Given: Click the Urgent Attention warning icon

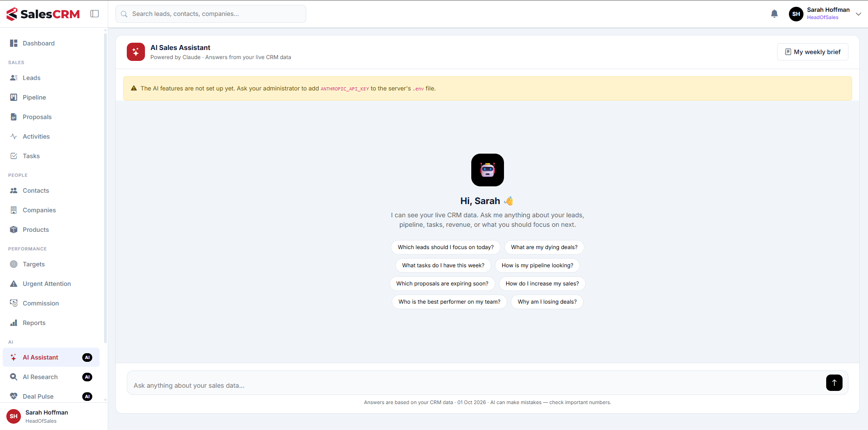Looking at the screenshot, I should click(14, 284).
